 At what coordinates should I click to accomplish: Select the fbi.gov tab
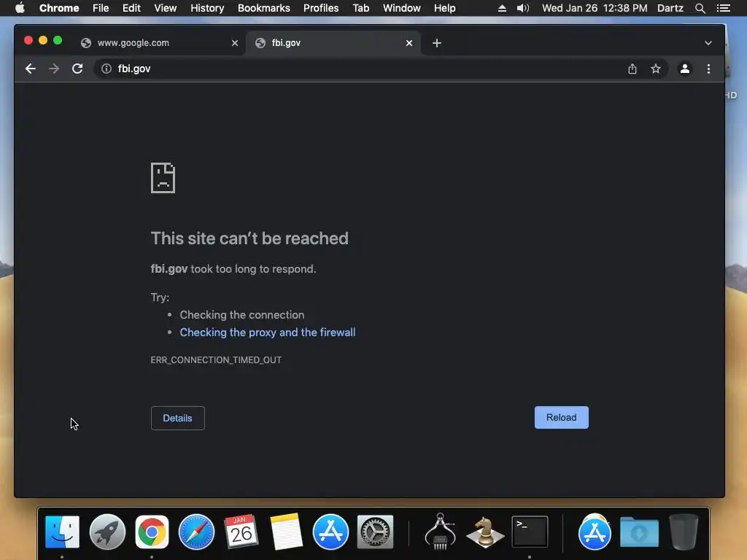pyautogui.click(x=333, y=43)
